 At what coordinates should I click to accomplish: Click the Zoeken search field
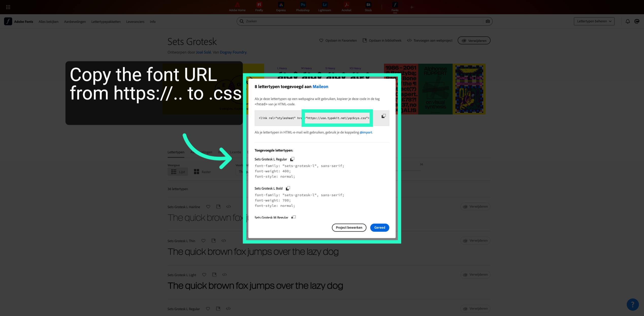coord(364,21)
